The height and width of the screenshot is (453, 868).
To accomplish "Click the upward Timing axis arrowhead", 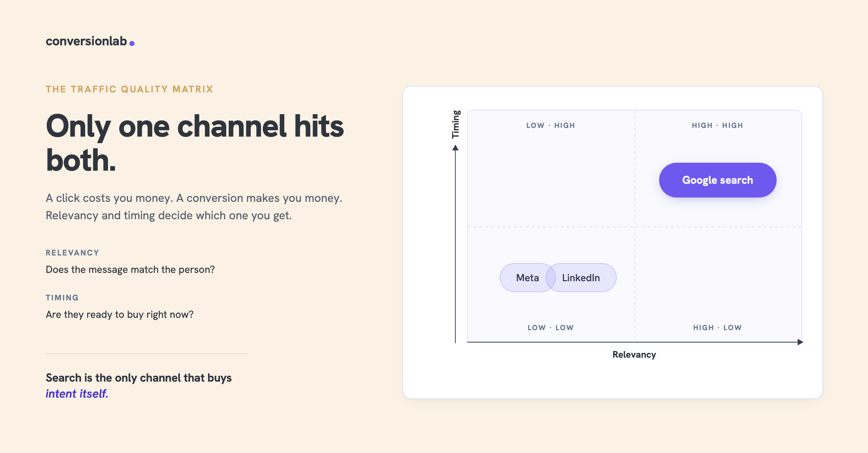I will coord(455,147).
